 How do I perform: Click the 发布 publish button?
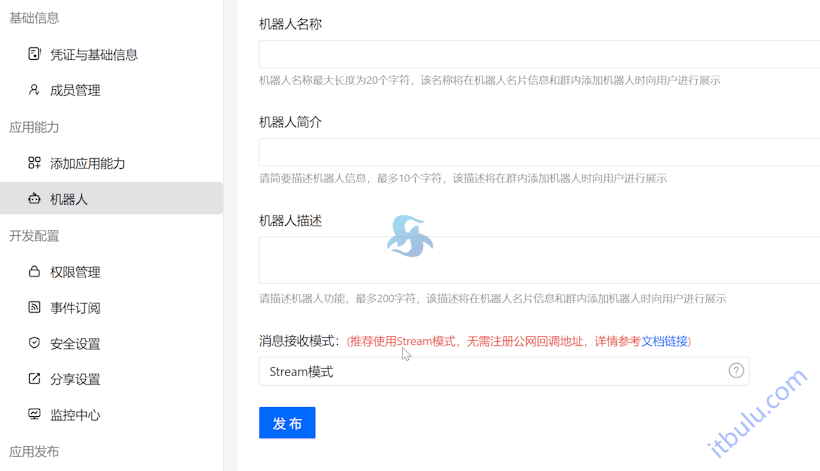click(x=287, y=422)
